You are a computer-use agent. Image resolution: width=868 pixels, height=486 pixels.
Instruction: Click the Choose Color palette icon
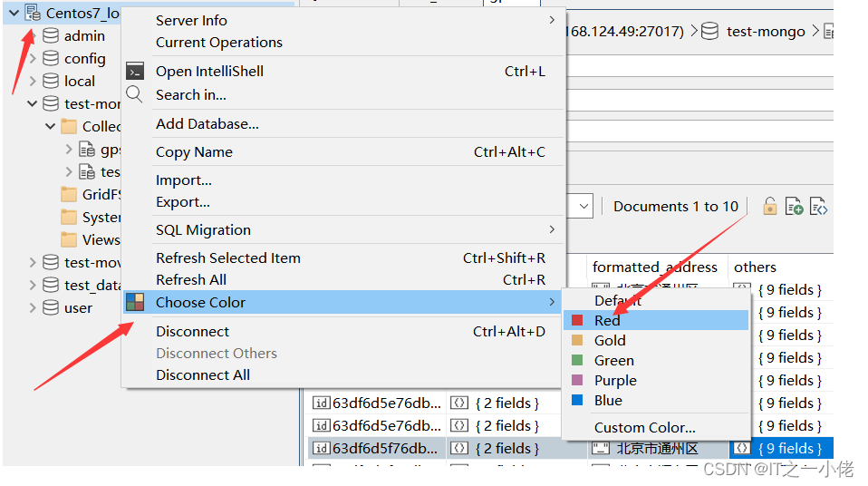tap(135, 302)
